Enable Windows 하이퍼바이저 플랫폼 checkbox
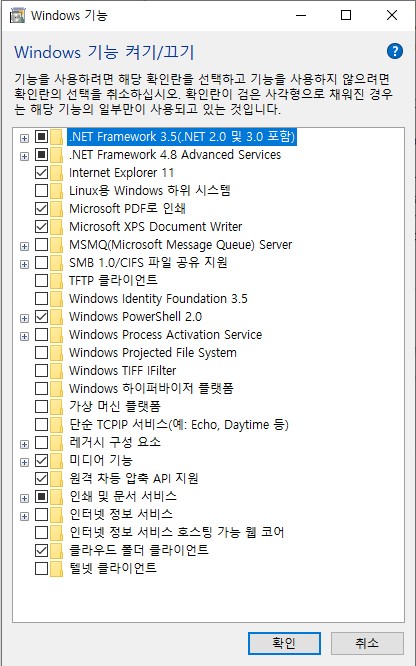 (x=41, y=388)
